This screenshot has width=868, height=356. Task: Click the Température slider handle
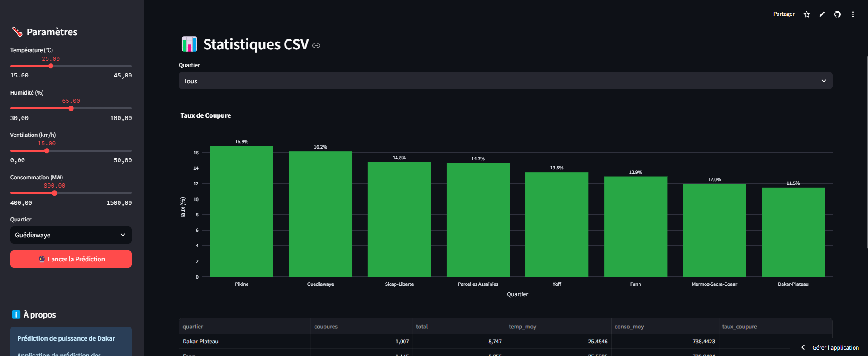(x=51, y=66)
